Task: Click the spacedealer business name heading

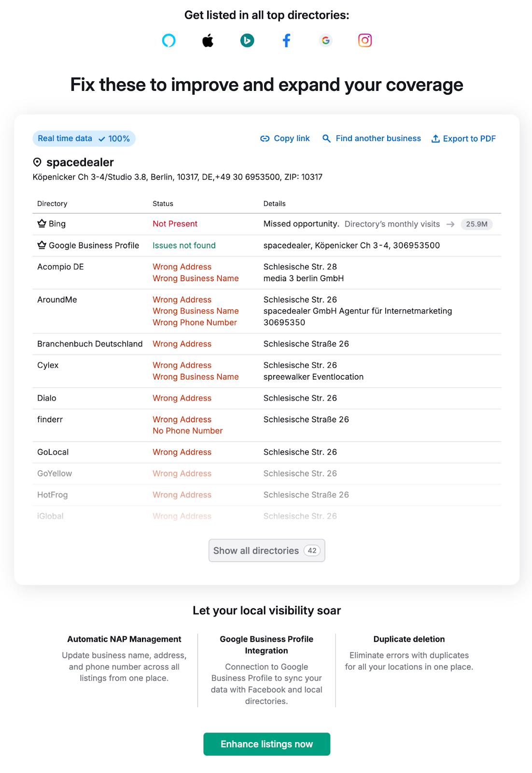Action: click(x=80, y=162)
